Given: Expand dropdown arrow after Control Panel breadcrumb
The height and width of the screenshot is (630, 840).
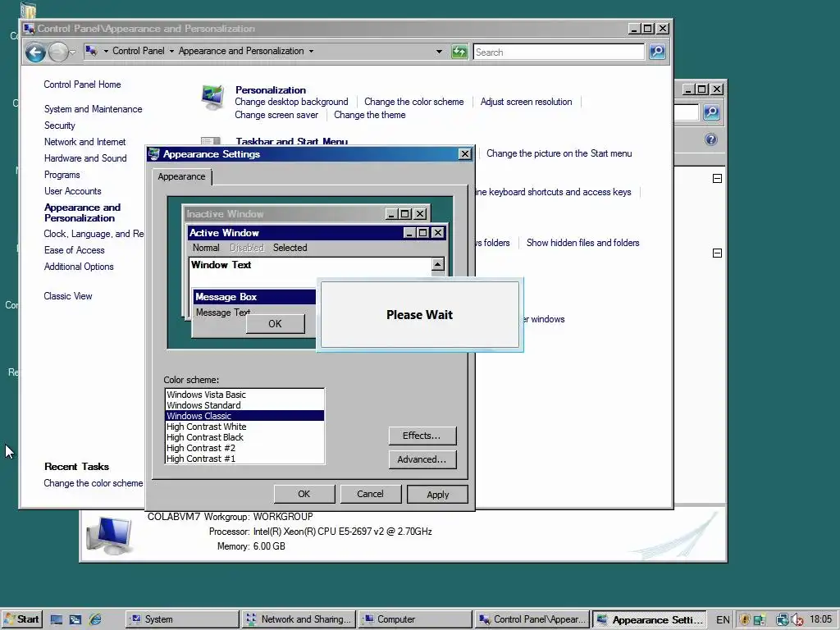Looking at the screenshot, I should pyautogui.click(x=171, y=52).
